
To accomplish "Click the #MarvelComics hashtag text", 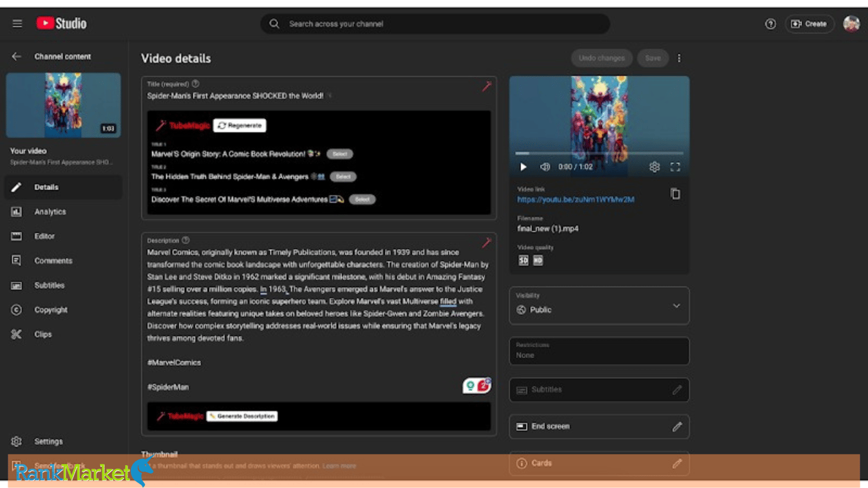I will [x=174, y=363].
